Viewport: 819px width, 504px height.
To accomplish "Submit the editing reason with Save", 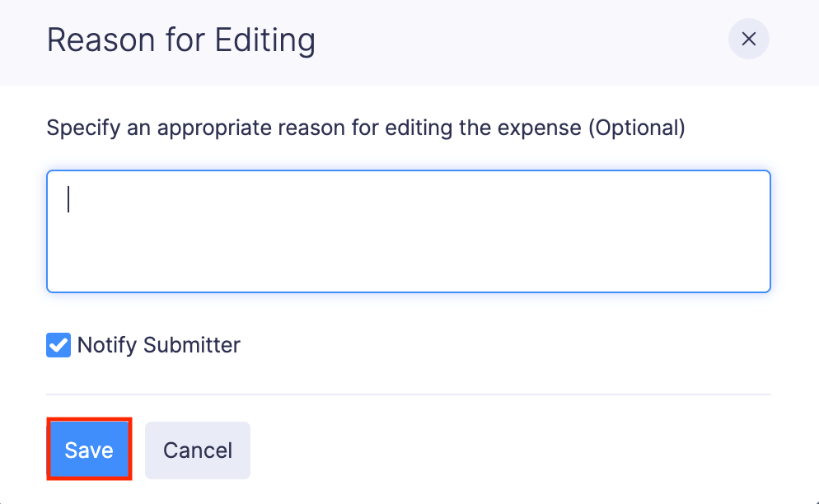I will (88, 450).
